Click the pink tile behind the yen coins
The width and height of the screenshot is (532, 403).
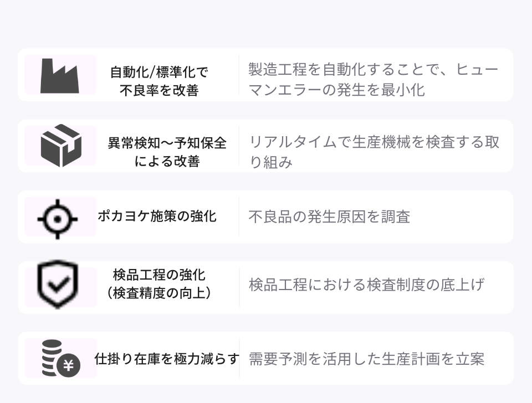point(61,358)
